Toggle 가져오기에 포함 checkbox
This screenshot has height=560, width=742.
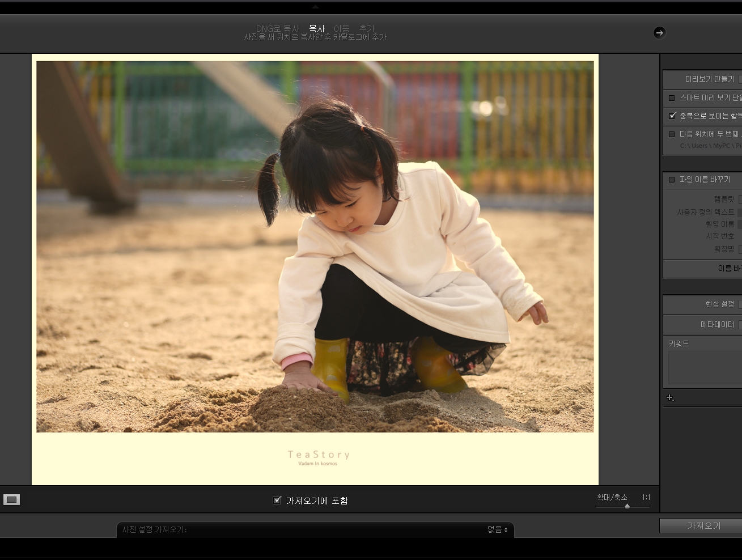(277, 500)
